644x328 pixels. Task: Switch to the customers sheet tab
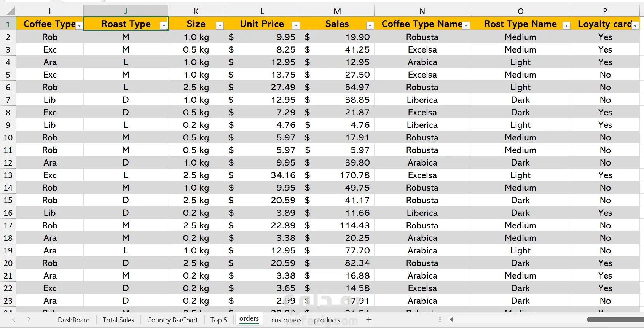click(286, 320)
